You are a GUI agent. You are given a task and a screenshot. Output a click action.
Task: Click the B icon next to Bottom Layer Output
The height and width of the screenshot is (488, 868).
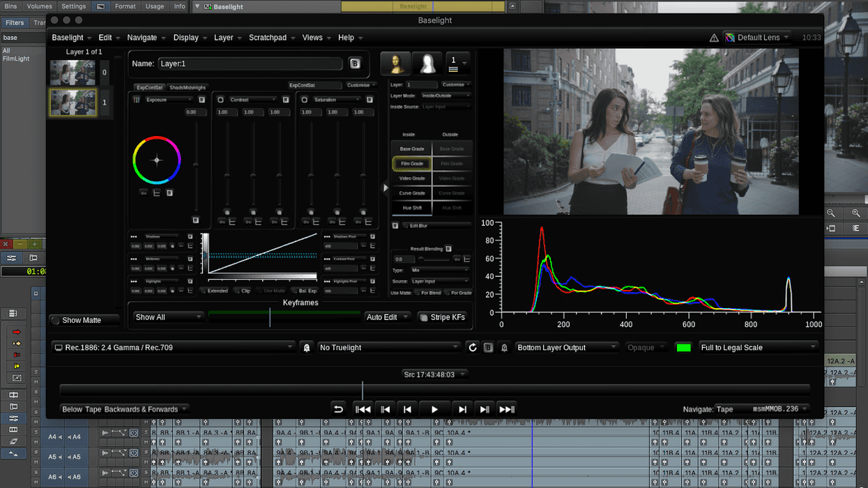(488, 347)
